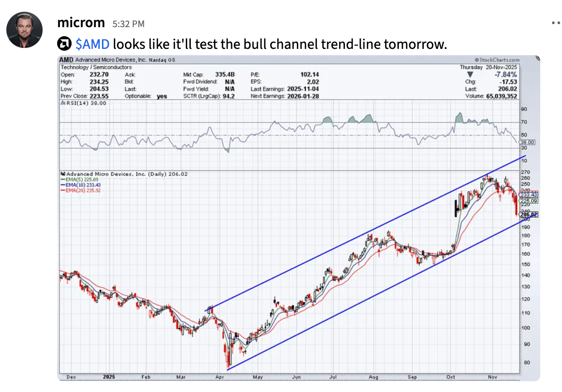Click the EPS 2.02 value

pyautogui.click(x=313, y=82)
